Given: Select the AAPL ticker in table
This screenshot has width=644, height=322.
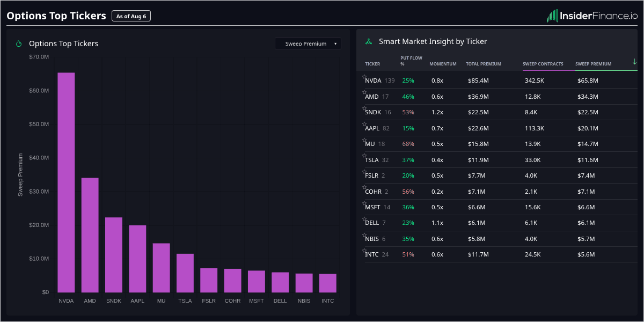Looking at the screenshot, I should 372,128.
